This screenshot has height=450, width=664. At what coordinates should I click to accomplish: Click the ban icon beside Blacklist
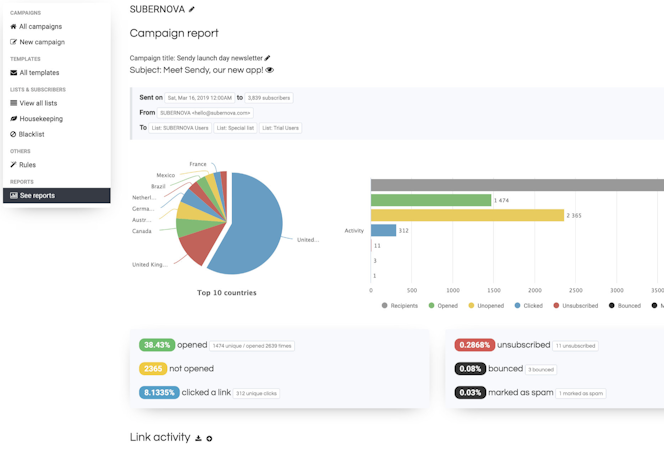coord(13,134)
